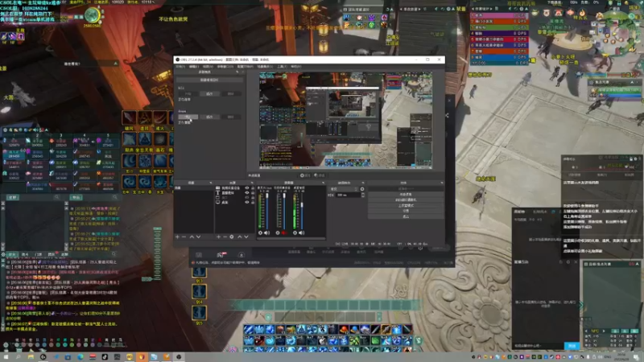Image resolution: width=644 pixels, height=362 pixels.
Task: Click the Audio Mixer dock header arrow
Action: pyautogui.click(x=324, y=183)
